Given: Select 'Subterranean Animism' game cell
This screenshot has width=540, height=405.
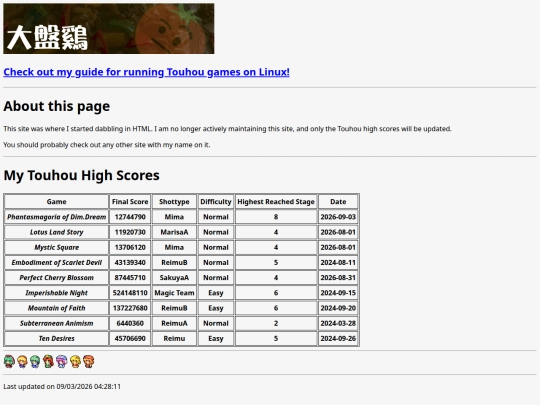Looking at the screenshot, I should click(56, 323).
